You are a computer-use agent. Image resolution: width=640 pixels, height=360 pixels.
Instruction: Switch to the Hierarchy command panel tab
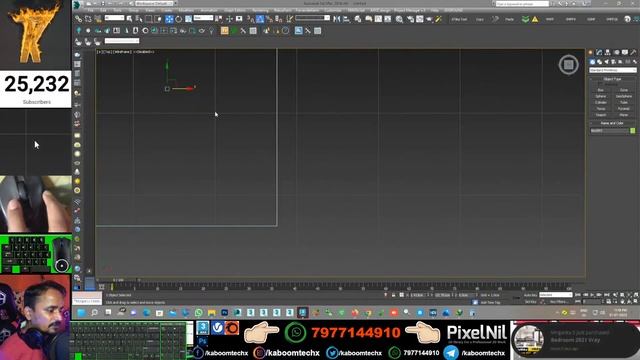click(607, 52)
